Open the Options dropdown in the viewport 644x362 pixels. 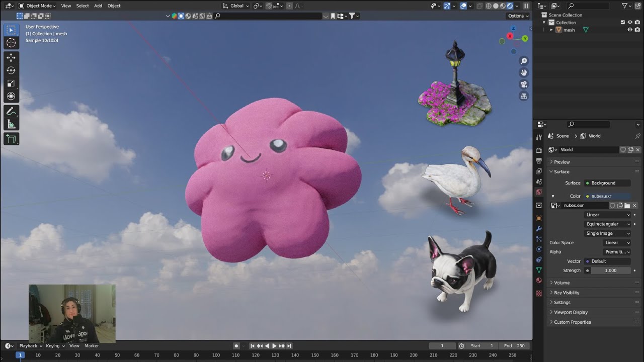point(518,16)
